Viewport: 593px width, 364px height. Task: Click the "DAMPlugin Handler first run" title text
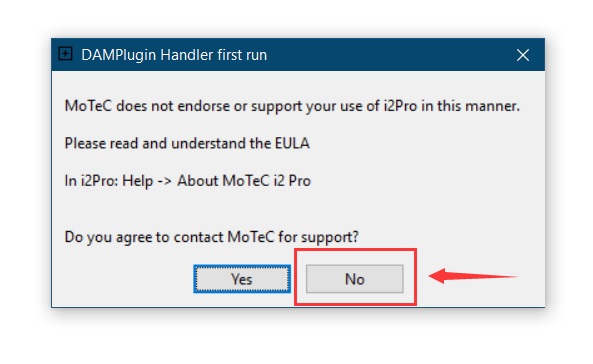(x=174, y=55)
